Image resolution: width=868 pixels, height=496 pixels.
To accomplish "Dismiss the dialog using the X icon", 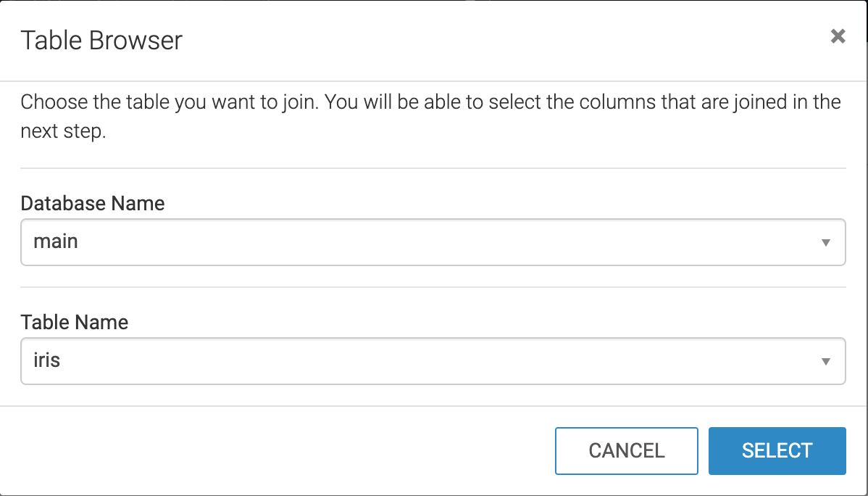I will coord(838,36).
